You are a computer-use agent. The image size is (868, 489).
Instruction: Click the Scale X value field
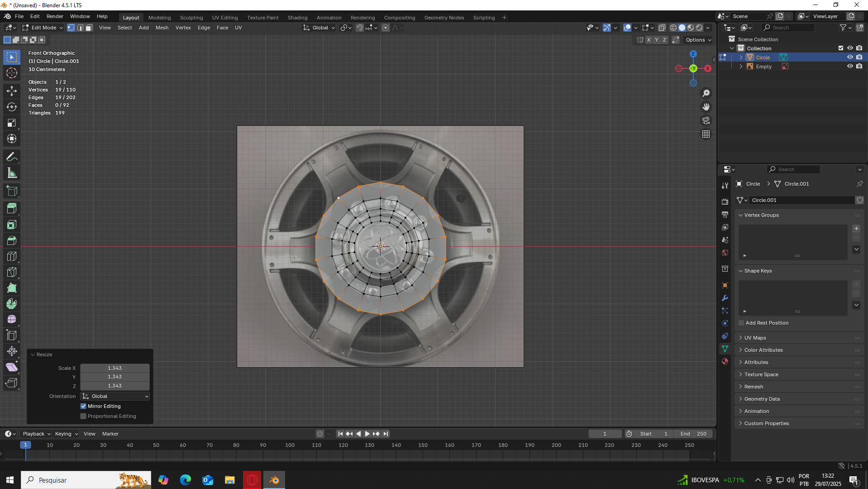pyautogui.click(x=115, y=368)
